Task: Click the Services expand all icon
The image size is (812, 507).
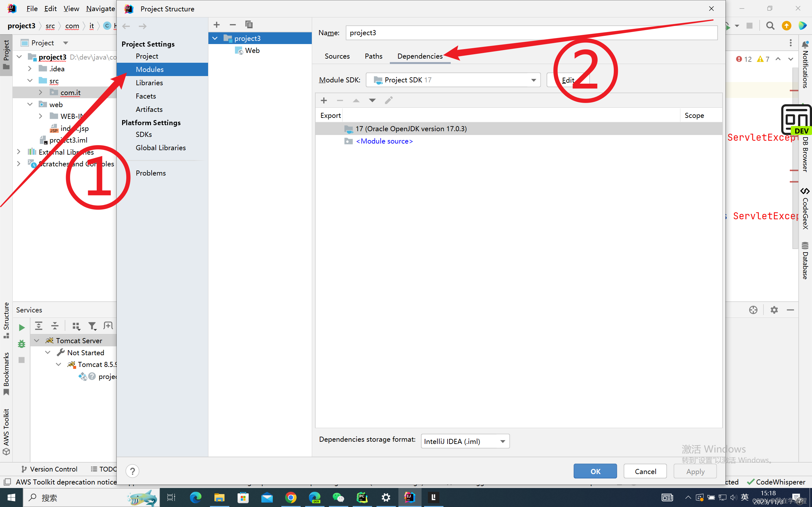Action: point(39,326)
